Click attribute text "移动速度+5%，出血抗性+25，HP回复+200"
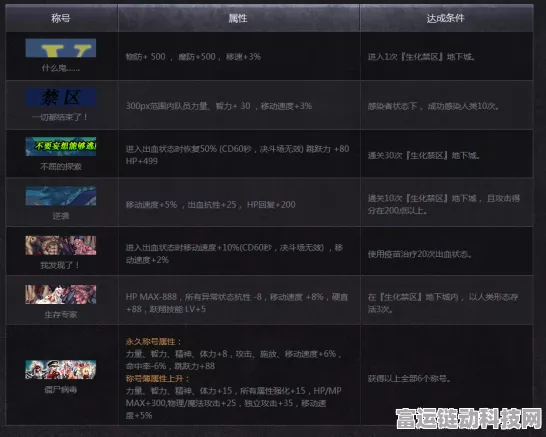Image resolution: width=546 pixels, height=437 pixels. (210, 205)
